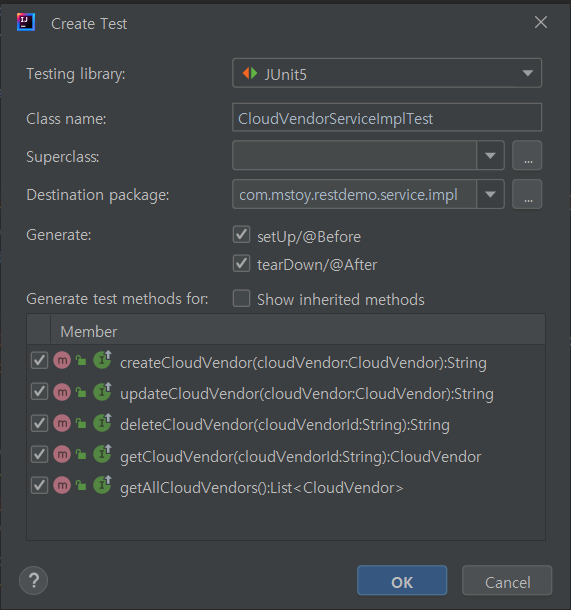Click implements-interface icon in createCloudVendor row
Screen dimensions: 571x610
[103, 360]
